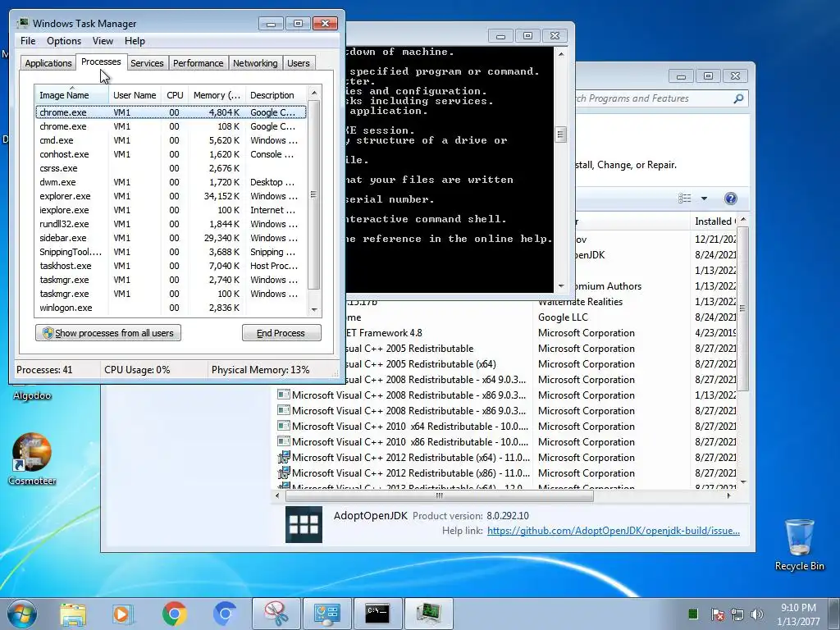This screenshot has height=630, width=840.
Task: Select the csrss.exe process row
Action: (x=171, y=168)
